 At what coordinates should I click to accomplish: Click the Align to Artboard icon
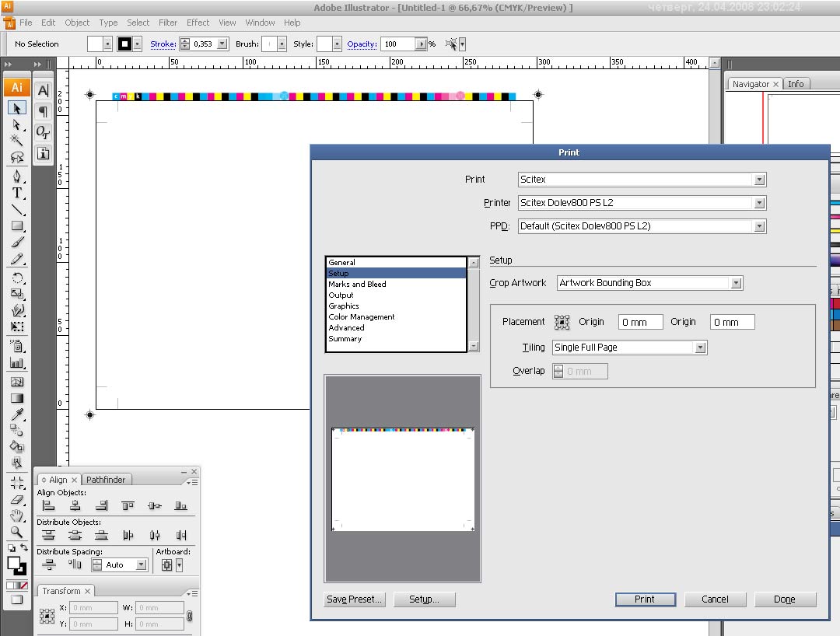(166, 564)
